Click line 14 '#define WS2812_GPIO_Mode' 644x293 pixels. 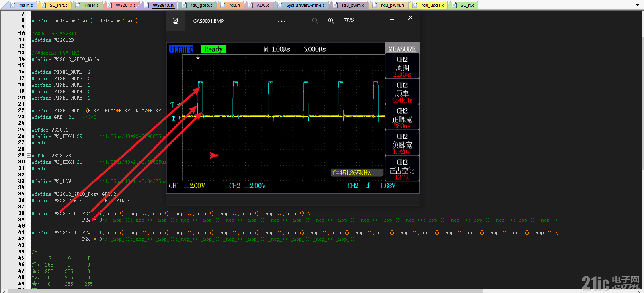tap(65, 59)
